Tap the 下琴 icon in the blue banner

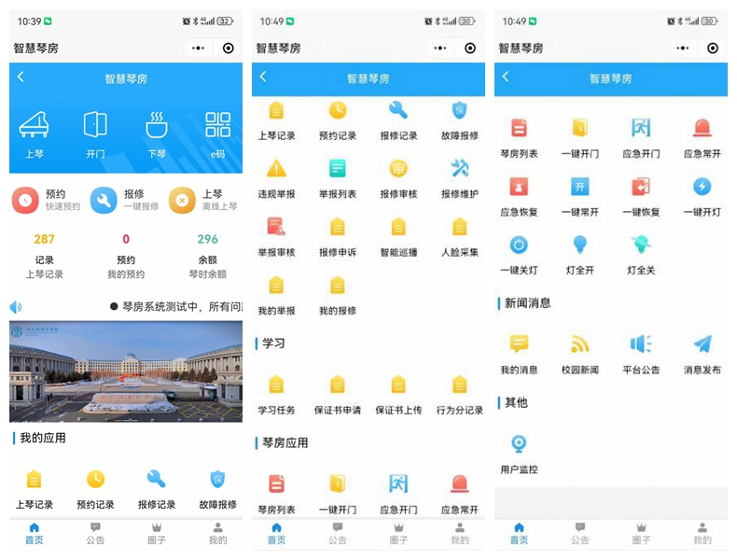pyautogui.click(x=156, y=125)
